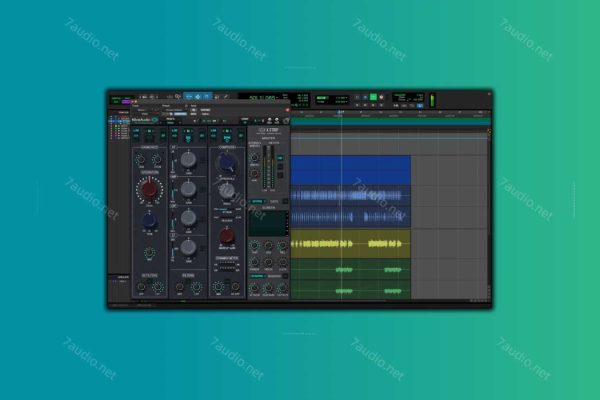Click the Record button next to Play
Image resolution: width=600 pixels, height=400 pixels.
[x=381, y=98]
